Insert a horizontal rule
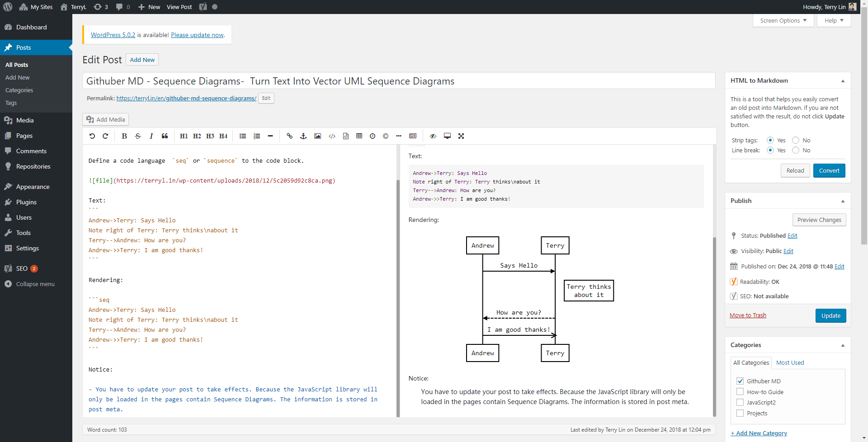Screen dimensions: 868x442 (x=270, y=136)
